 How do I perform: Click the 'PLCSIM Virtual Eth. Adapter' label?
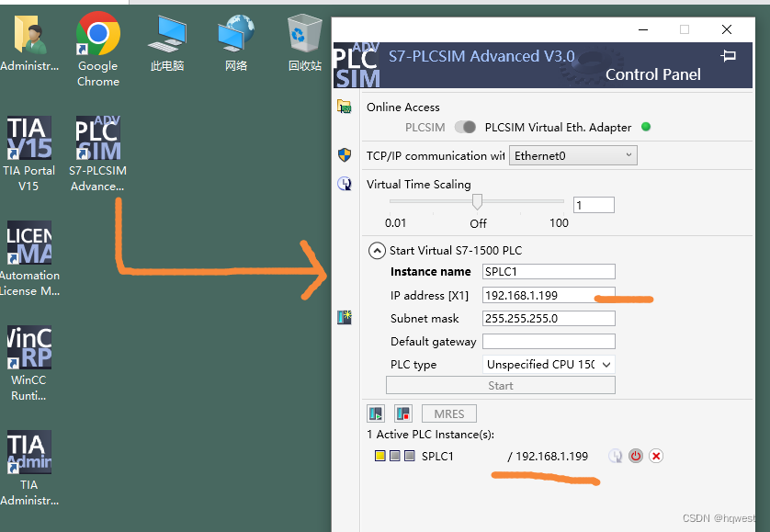[558, 127]
